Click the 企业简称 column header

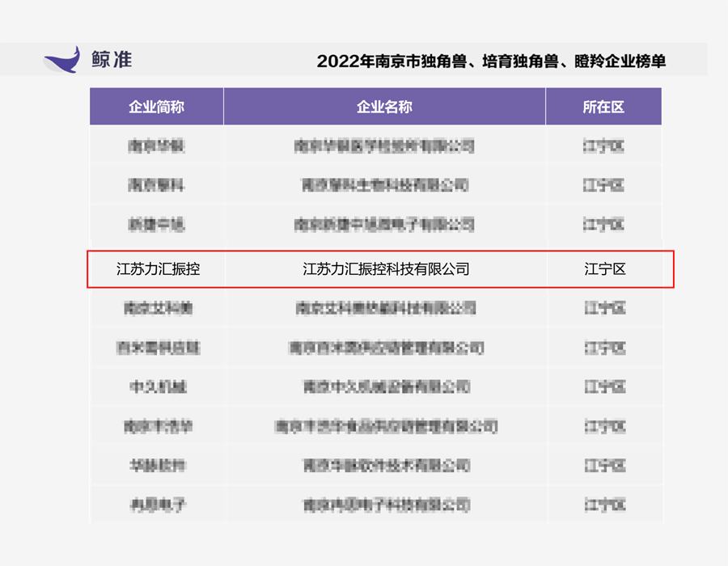pyautogui.click(x=156, y=107)
